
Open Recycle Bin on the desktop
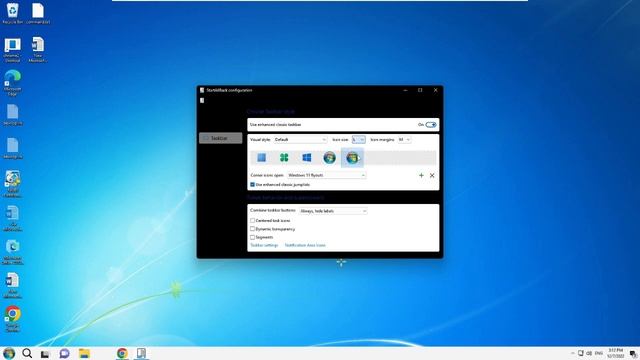(12, 13)
